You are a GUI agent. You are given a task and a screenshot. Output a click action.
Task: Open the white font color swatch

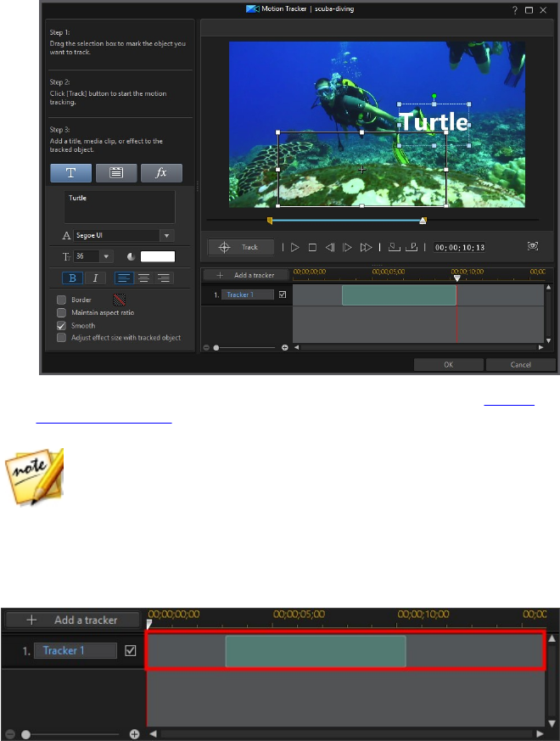(x=158, y=256)
